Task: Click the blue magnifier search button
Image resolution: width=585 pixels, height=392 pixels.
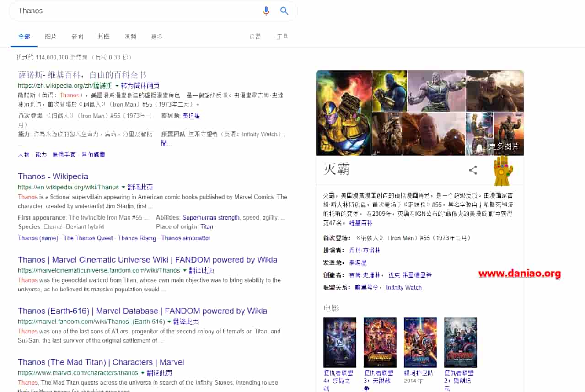Action: (284, 11)
